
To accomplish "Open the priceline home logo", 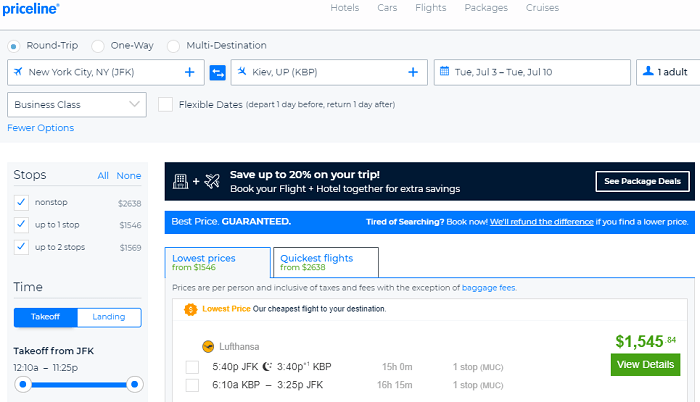I will [x=31, y=9].
